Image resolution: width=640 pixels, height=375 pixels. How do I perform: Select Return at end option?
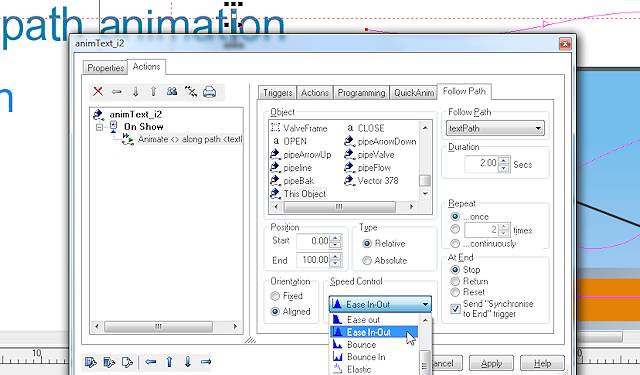click(x=455, y=281)
